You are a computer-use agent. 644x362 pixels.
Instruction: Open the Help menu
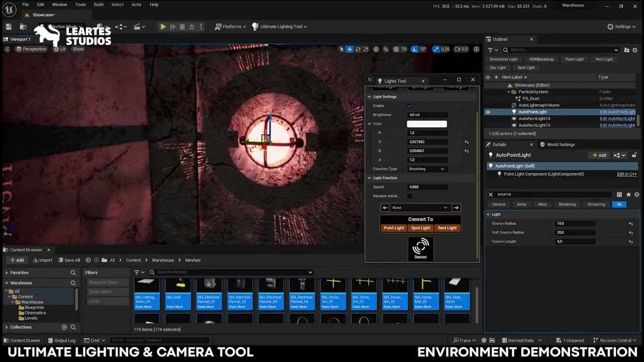(154, 5)
